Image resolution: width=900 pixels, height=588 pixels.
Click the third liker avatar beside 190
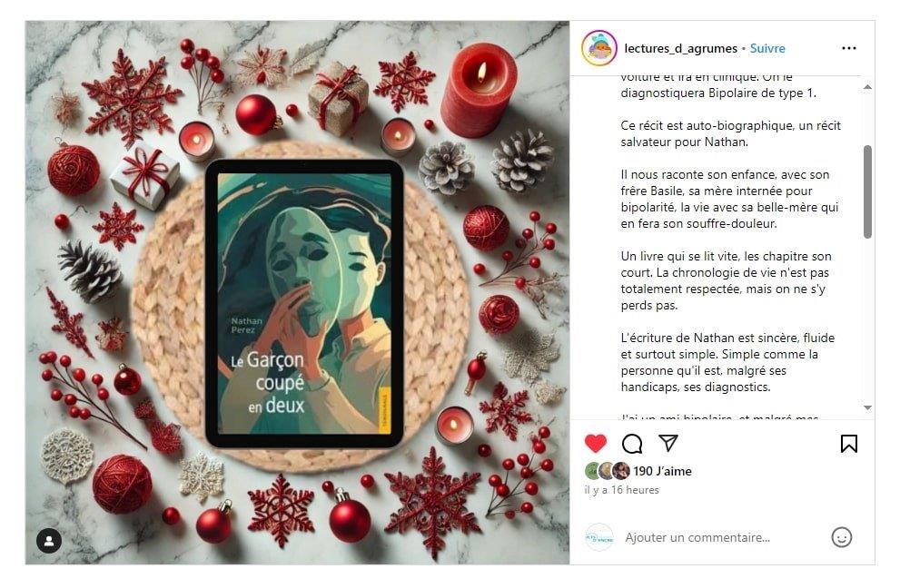(620, 471)
